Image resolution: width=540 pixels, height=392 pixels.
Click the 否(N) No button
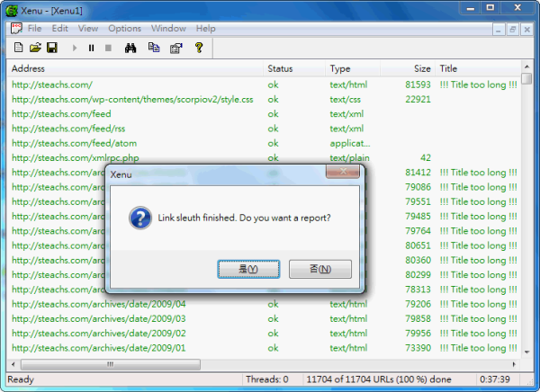(320, 269)
